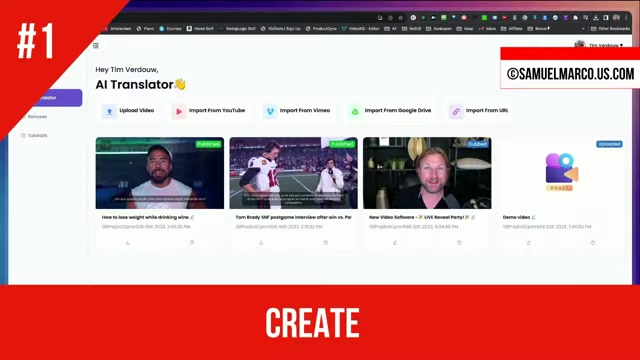The image size is (640, 360).
Task: Open the Other Bookmarks folder
Action: [x=611, y=29]
